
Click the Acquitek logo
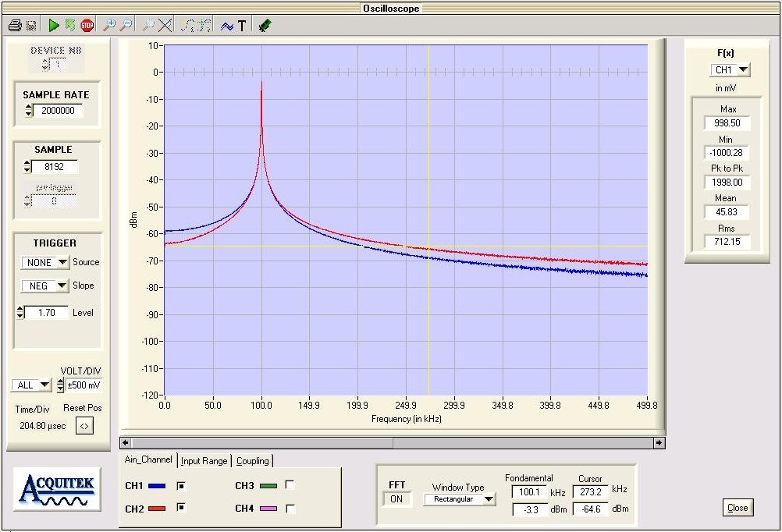[x=57, y=489]
